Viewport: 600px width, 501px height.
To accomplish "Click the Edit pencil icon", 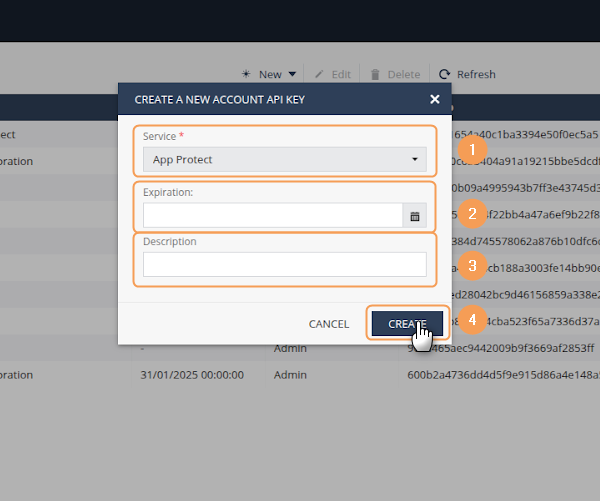I will click(x=320, y=74).
